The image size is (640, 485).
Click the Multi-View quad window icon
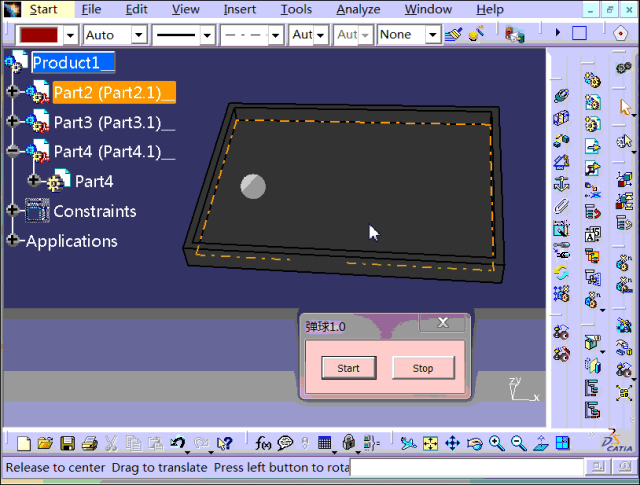click(x=563, y=443)
